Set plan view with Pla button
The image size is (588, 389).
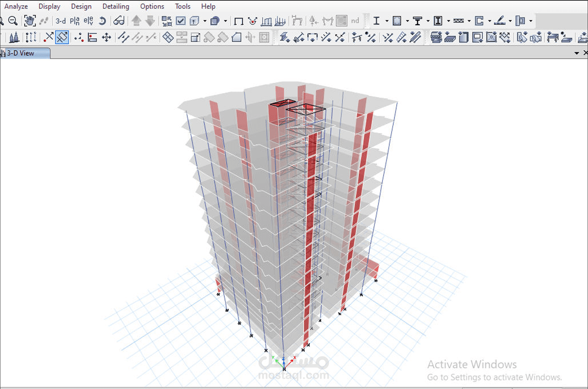click(75, 21)
